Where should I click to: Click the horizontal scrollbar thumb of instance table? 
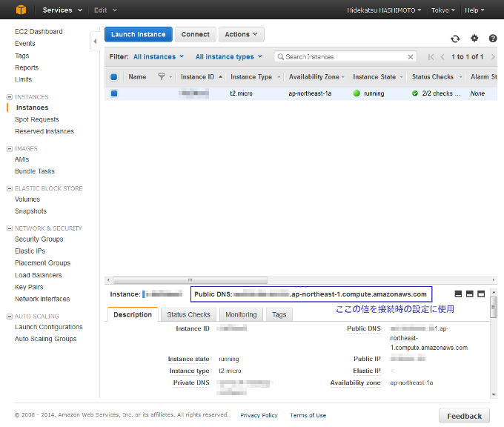click(190, 280)
